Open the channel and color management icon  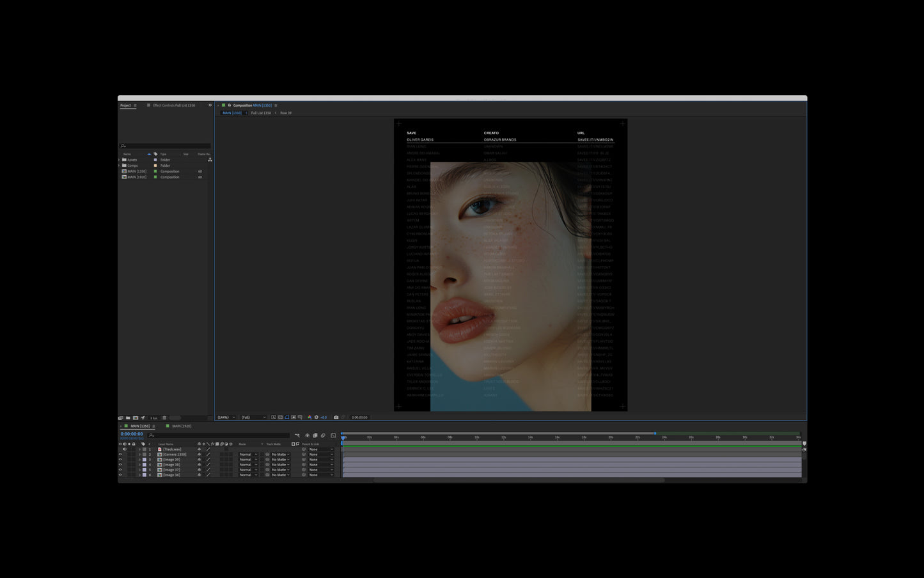pyautogui.click(x=309, y=417)
